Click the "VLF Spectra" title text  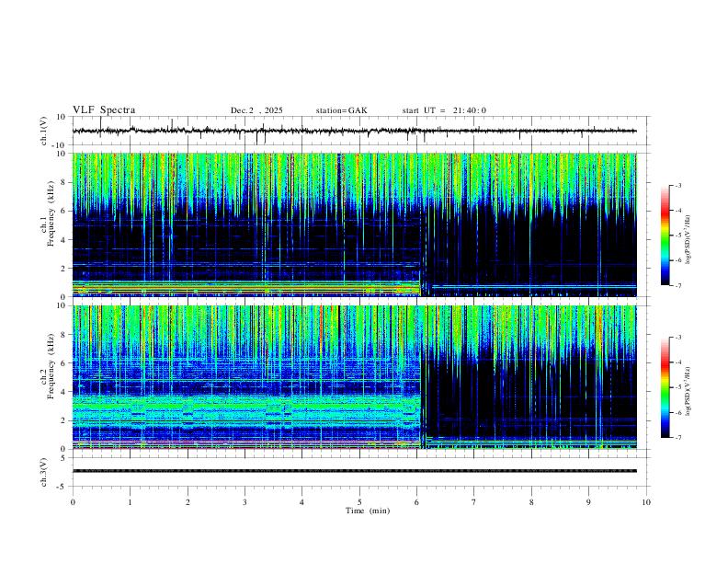[104, 110]
